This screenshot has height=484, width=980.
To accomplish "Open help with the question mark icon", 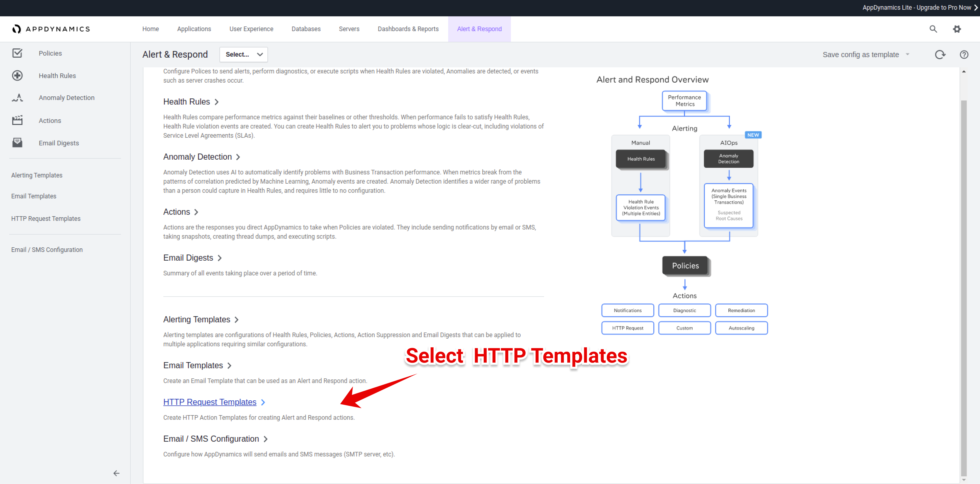I will [964, 55].
